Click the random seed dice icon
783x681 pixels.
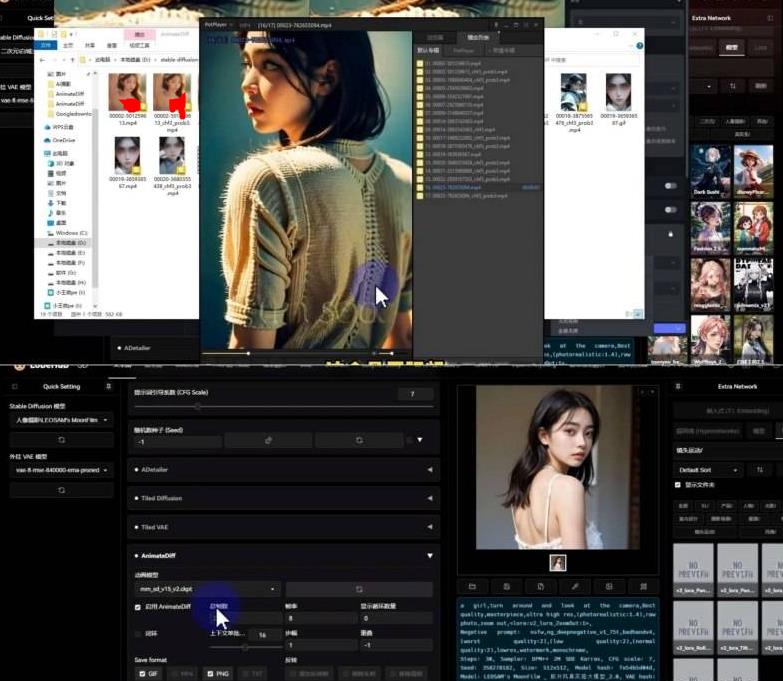click(268, 440)
